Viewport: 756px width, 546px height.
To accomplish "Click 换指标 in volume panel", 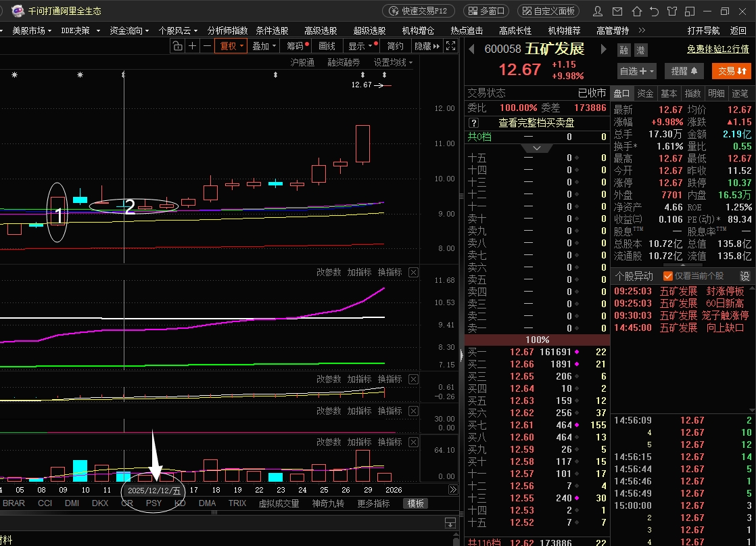I will point(389,442).
